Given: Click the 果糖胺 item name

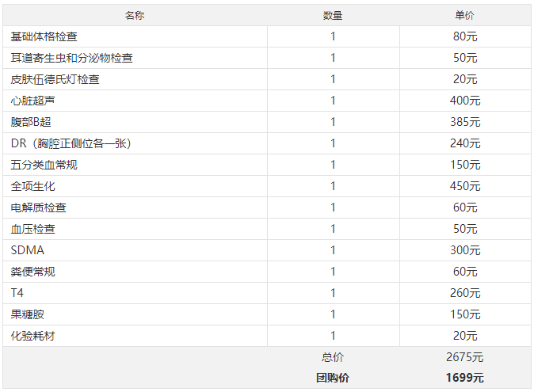Looking at the screenshot, I should pyautogui.click(x=27, y=314).
